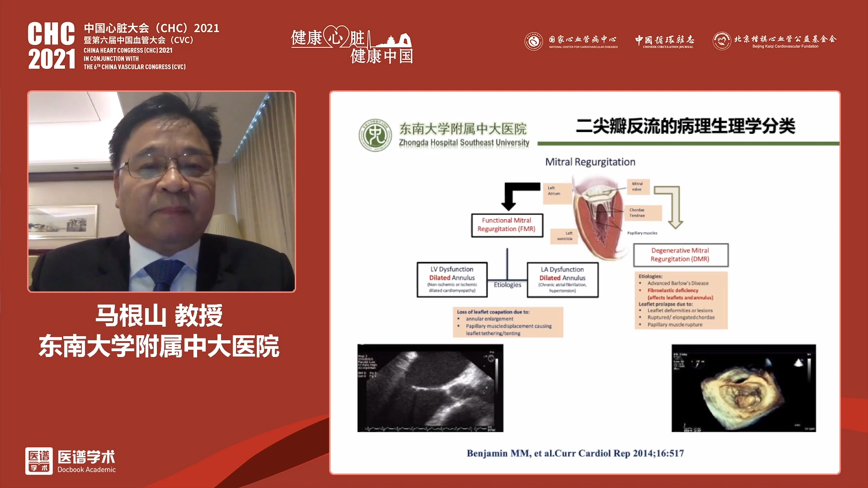Click the slide title 二尖瓣反流的病理生理学分类

click(x=685, y=126)
